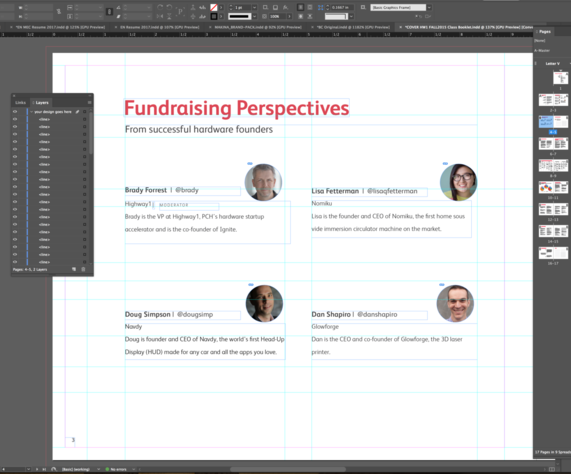The image size is (571, 474).
Task: Open the fx object effects icon
Action: [x=286, y=7]
